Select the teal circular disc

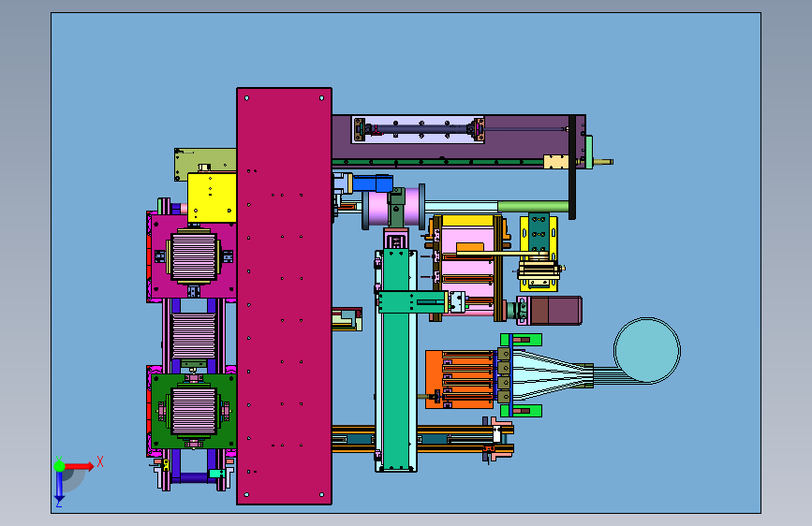(647, 350)
